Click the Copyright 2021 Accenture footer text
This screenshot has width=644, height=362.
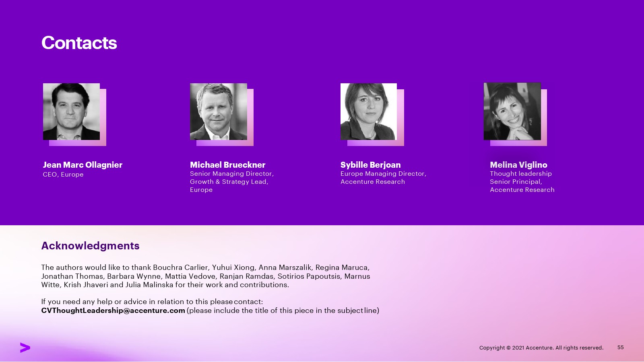541,348
